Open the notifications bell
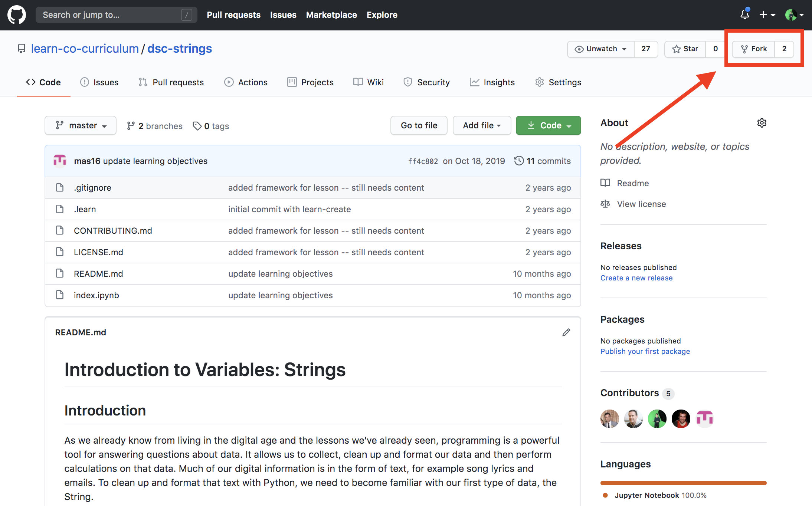Screen dimensions: 812x506 pos(744,15)
